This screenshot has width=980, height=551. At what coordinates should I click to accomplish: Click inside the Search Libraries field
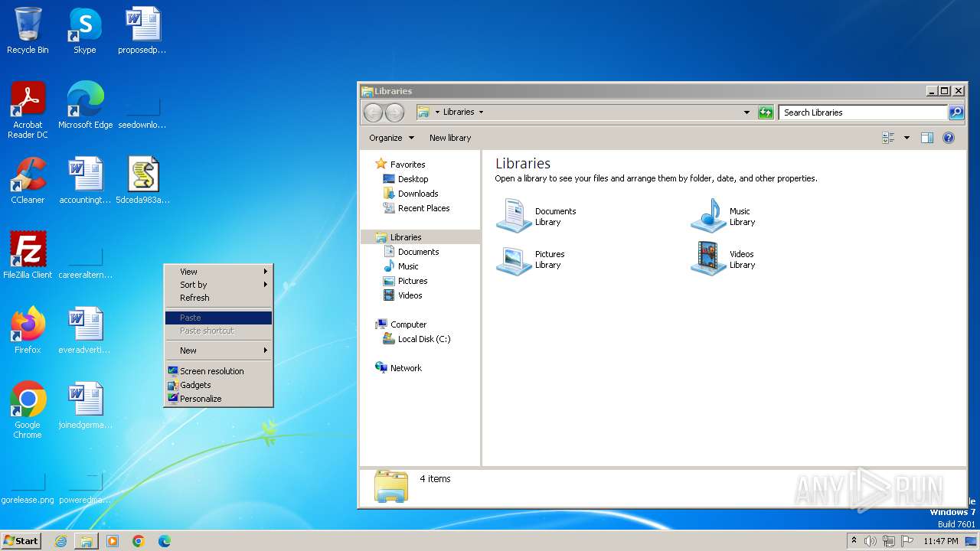[864, 112]
